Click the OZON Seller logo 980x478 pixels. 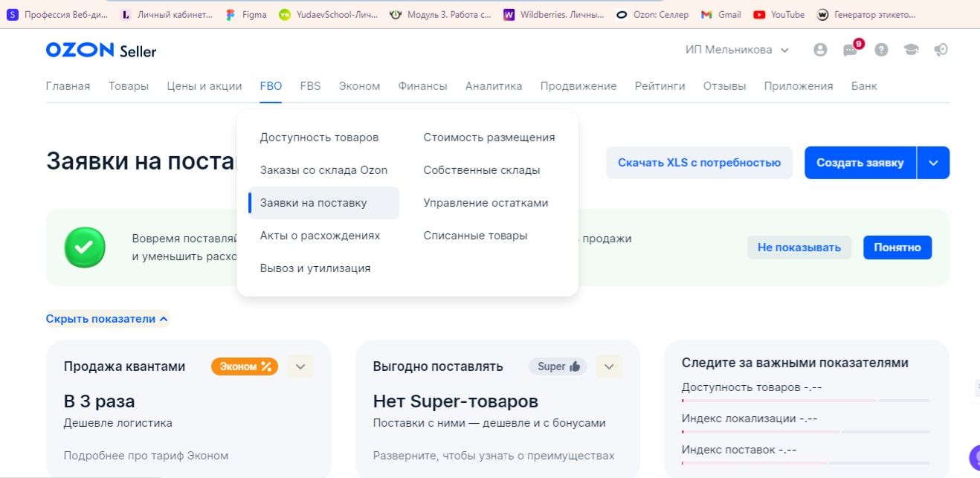tap(101, 50)
